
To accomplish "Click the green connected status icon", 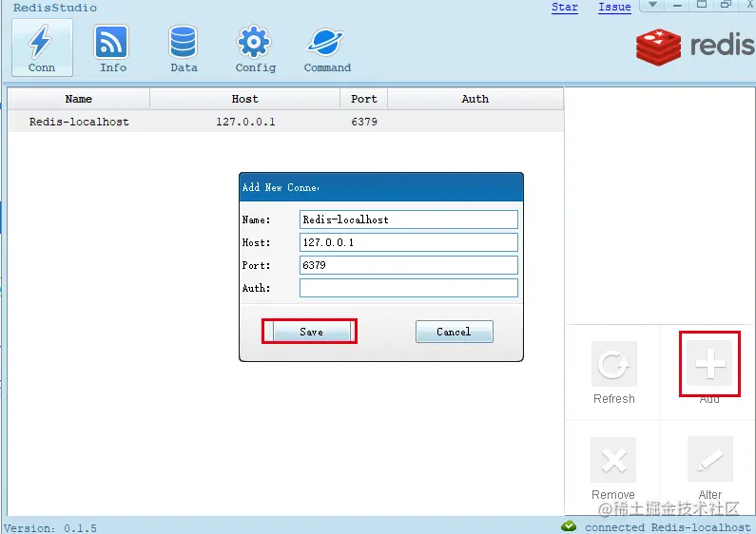I will tap(569, 525).
